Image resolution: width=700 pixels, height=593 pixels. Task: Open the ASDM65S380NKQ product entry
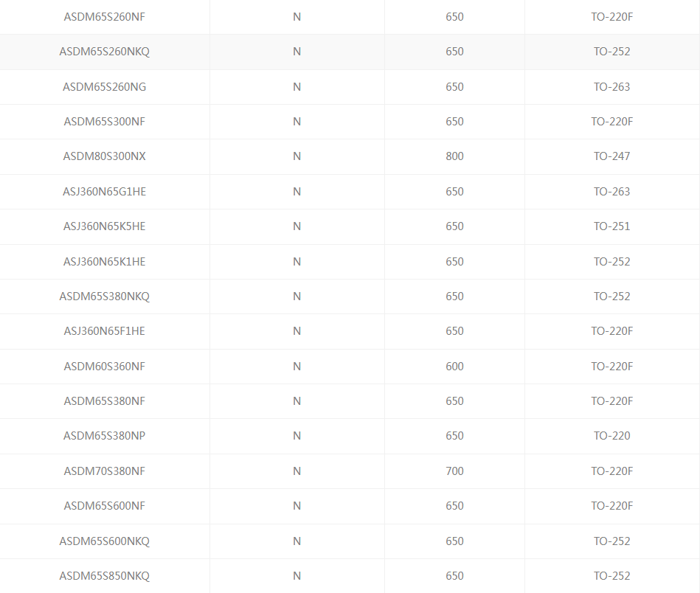104,296
